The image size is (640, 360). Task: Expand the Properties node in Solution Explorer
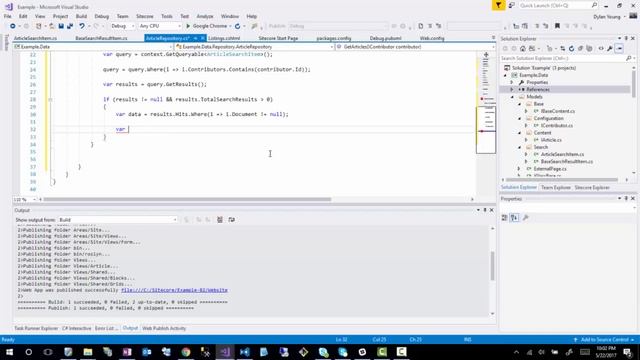pyautogui.click(x=512, y=82)
